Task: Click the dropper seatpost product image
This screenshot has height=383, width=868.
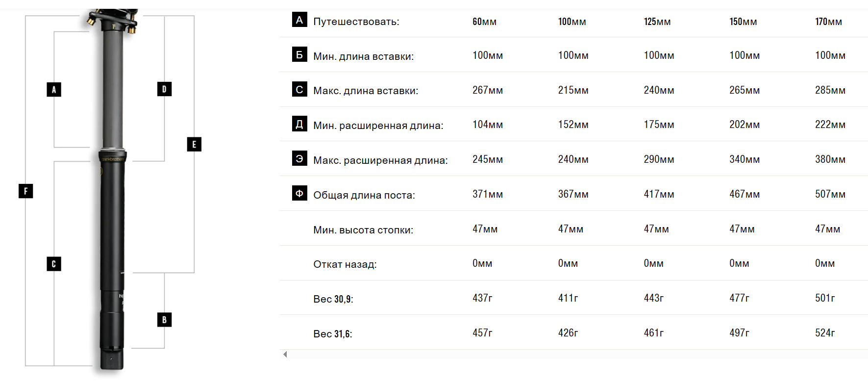Action: (x=112, y=190)
